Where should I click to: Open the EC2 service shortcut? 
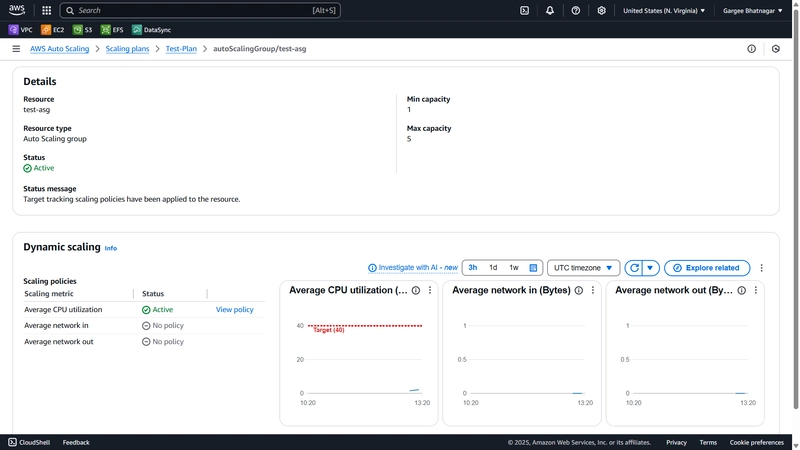click(x=53, y=30)
